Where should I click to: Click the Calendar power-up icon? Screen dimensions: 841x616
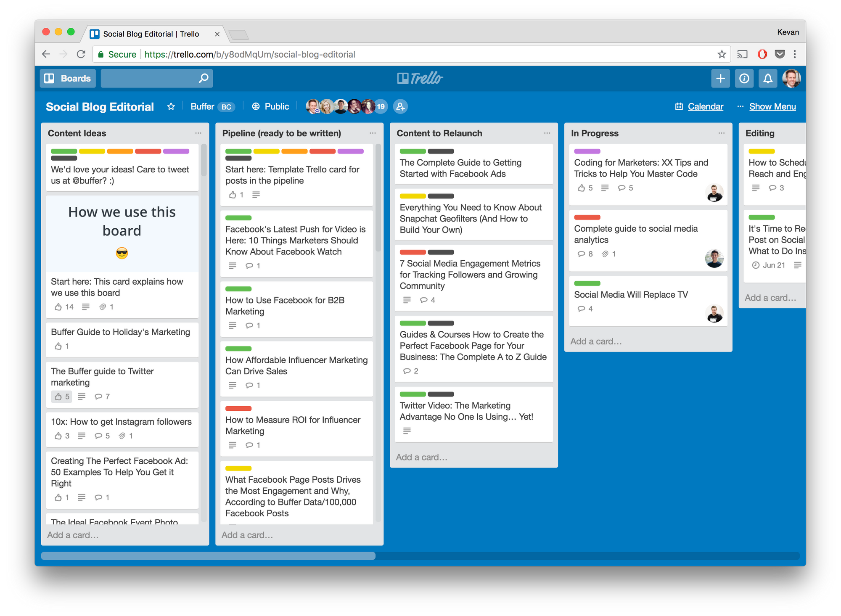click(x=680, y=106)
